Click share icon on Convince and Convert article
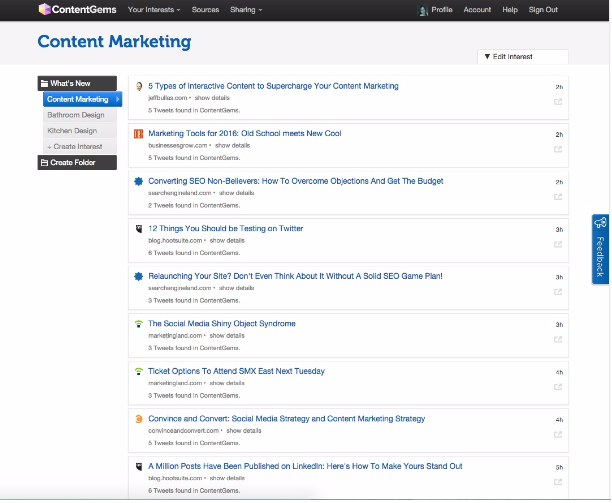Screen dimensions: 612x503 click(558, 435)
